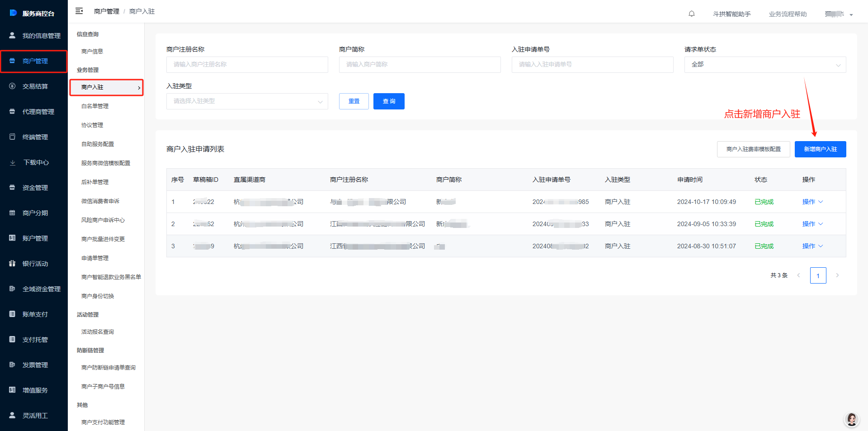Expand 操作 dropdown in first row
Viewport: 868px width, 431px height.
812,202
